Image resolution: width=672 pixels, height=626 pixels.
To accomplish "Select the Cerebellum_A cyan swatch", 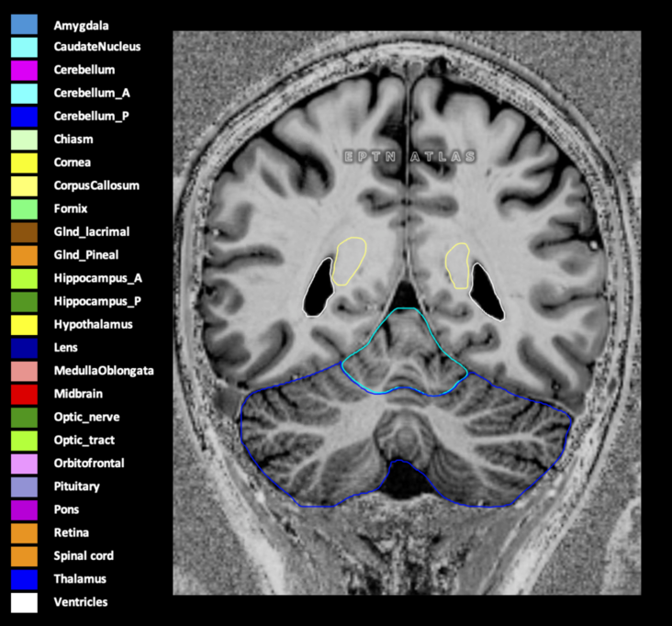I will [x=24, y=94].
